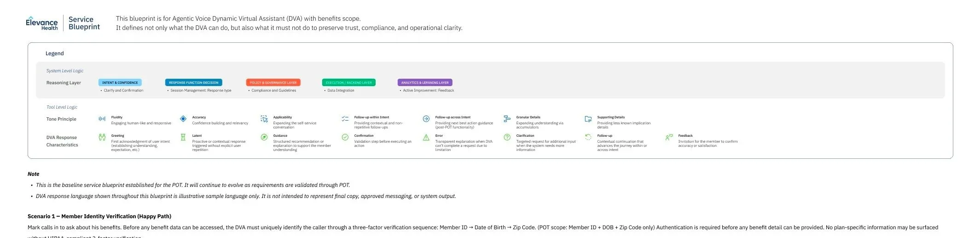Select the Error warning triangle icon
This screenshot has width=980, height=238.
426,137
